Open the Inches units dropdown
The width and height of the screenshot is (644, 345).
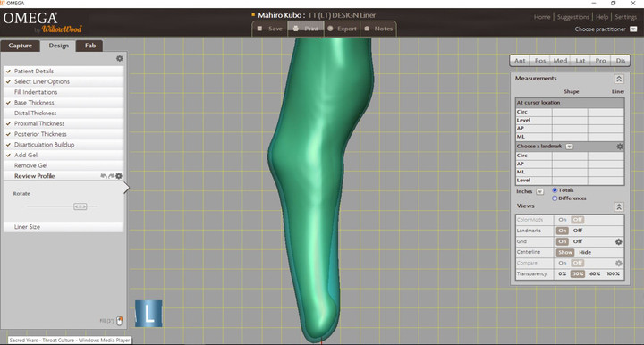(540, 192)
